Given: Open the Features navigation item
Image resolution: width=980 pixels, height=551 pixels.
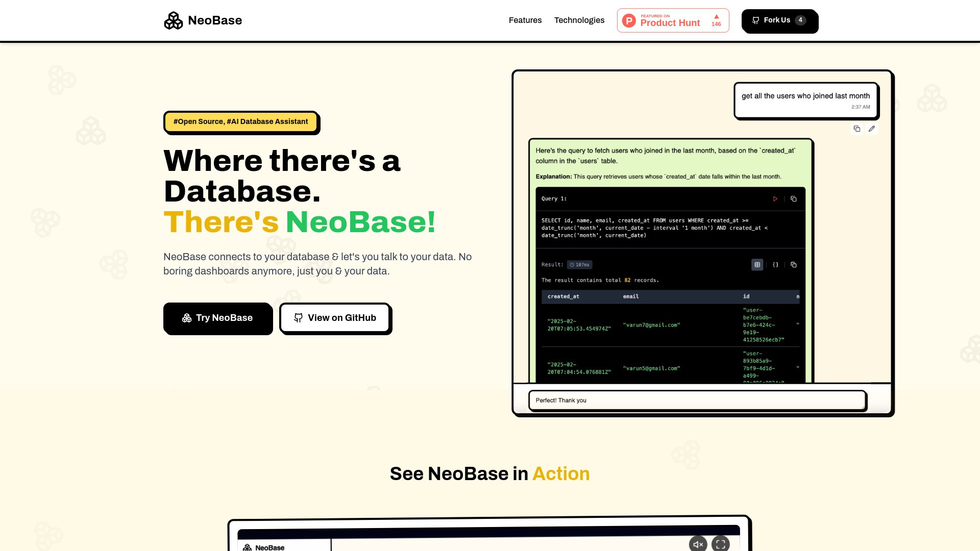Looking at the screenshot, I should click(x=525, y=20).
